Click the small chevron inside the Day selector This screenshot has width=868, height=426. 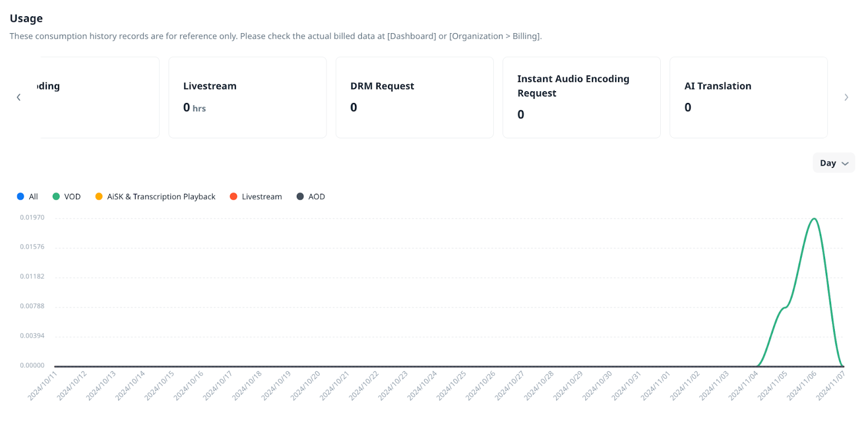click(x=845, y=163)
